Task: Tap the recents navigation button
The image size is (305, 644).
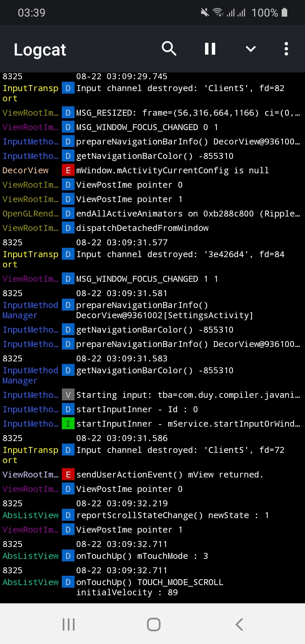Action: click(x=69, y=624)
